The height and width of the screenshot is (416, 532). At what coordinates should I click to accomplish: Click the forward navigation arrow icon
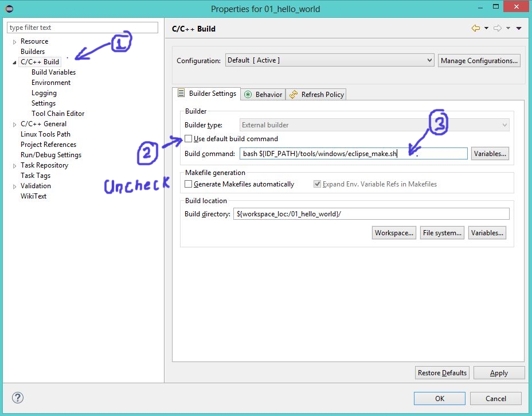pyautogui.click(x=497, y=28)
